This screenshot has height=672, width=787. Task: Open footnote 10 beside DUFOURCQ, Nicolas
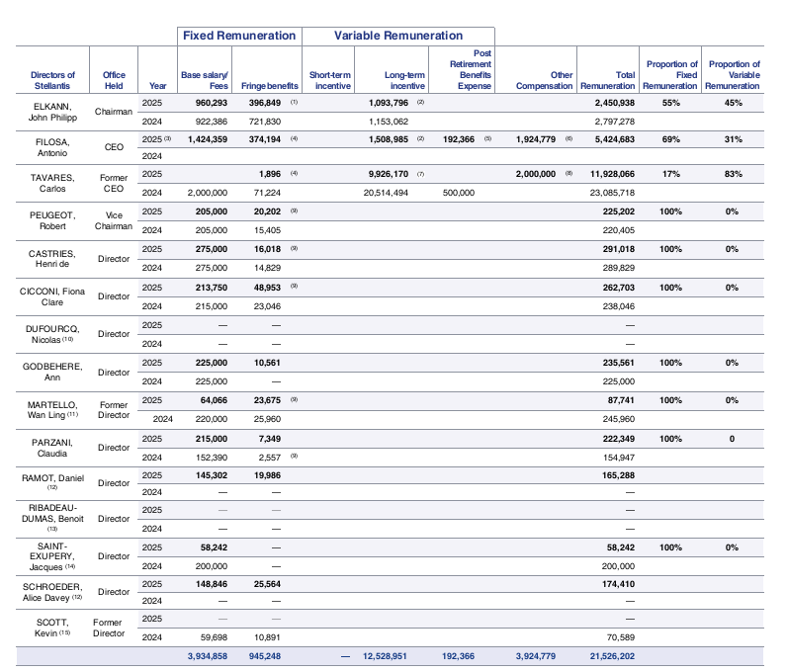[x=68, y=339]
